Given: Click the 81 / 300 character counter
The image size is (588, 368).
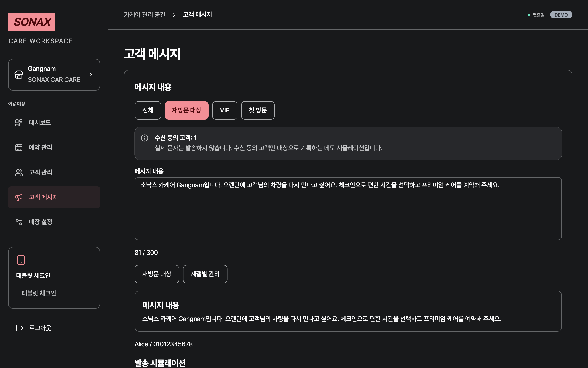Looking at the screenshot, I should point(146,253).
